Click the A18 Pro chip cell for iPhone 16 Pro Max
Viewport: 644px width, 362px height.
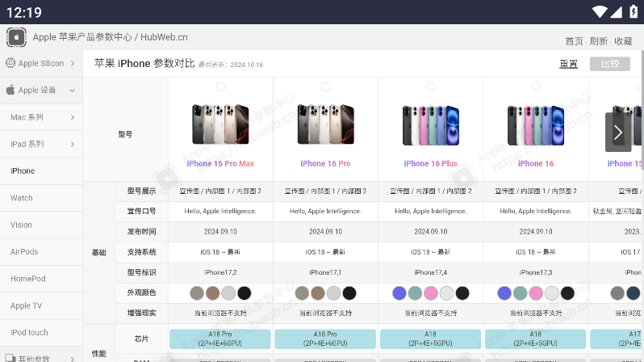click(x=220, y=339)
